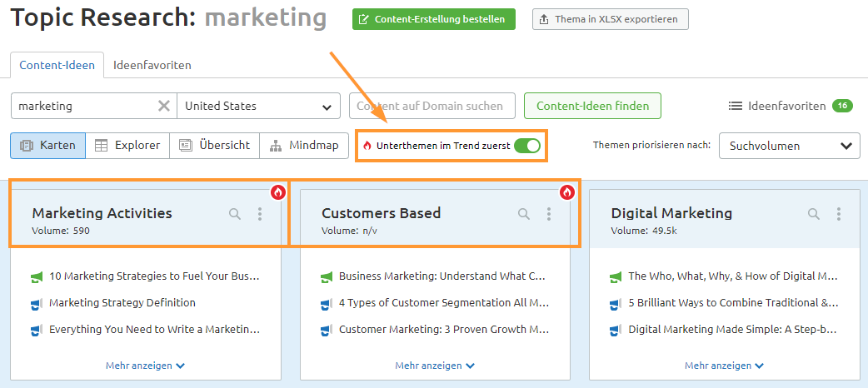Expand Mehr anzeigen under Digital Marketing

724,366
